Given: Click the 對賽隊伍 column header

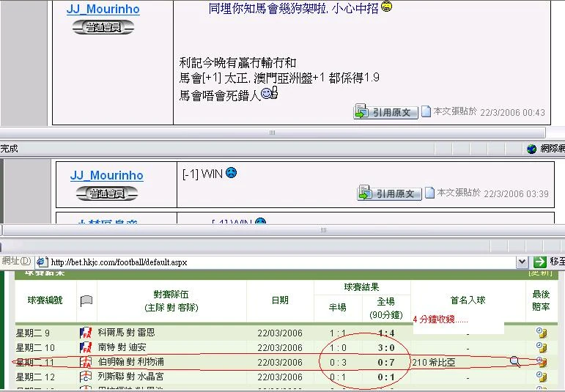Looking at the screenshot, I should [171, 300].
